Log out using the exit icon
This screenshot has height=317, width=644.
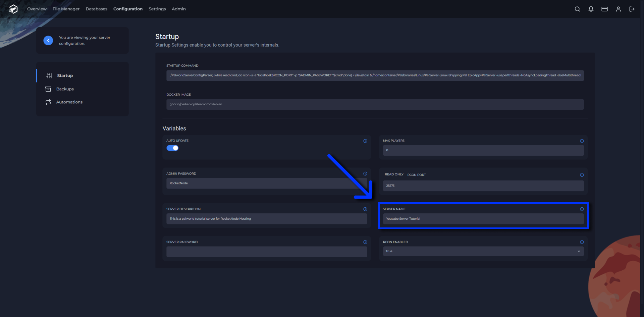pyautogui.click(x=632, y=9)
